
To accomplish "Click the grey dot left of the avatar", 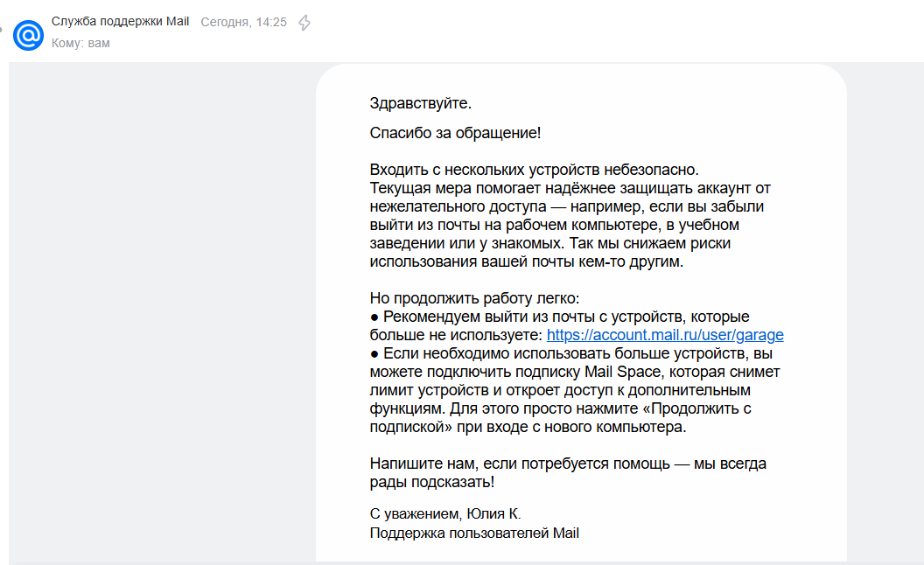I will point(2,28).
